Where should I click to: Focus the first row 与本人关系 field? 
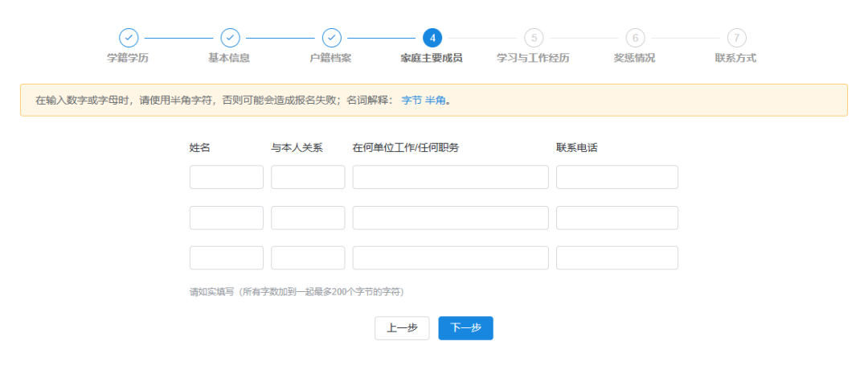pyautogui.click(x=308, y=177)
